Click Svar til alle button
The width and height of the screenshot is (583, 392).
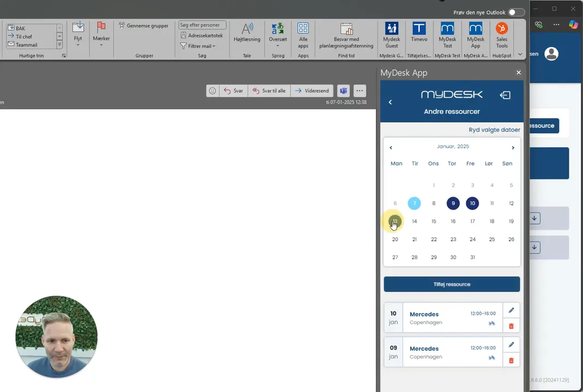click(269, 91)
